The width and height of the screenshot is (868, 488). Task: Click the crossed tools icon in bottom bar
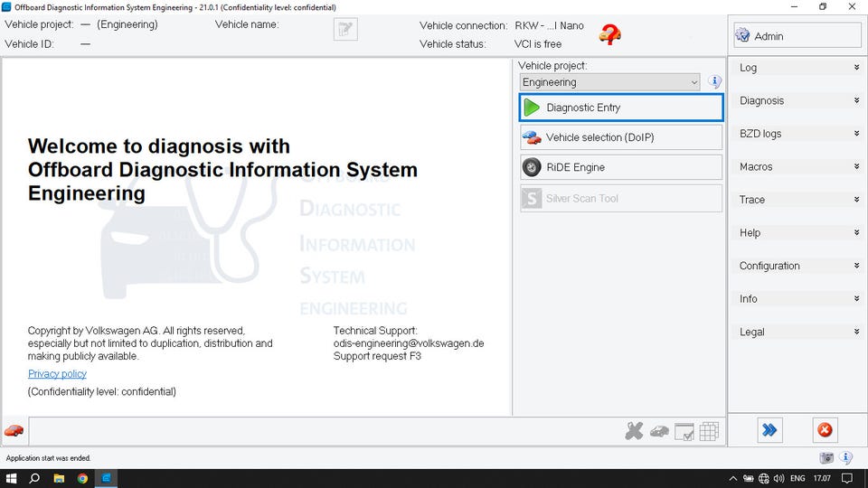tap(634, 430)
